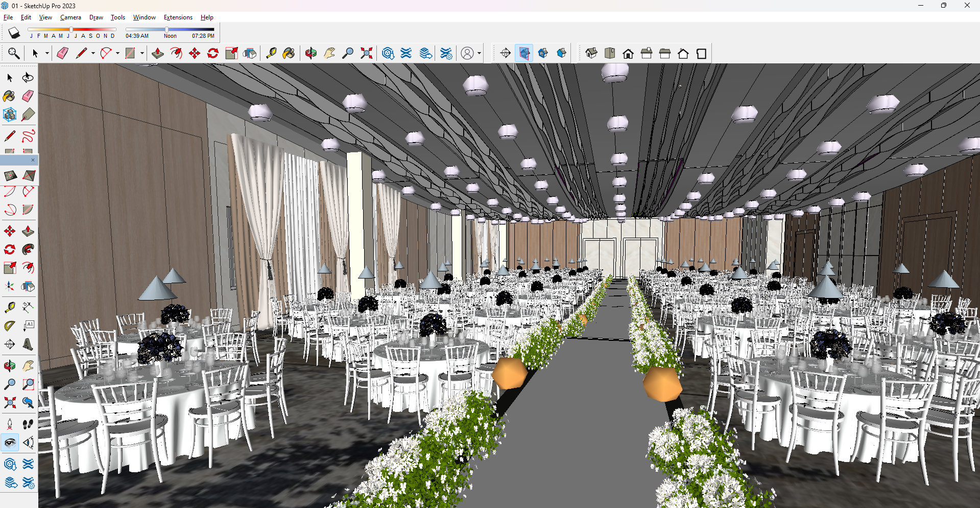Open 3D Warehouse from the top toolbar
The image size is (980, 508).
coord(388,53)
